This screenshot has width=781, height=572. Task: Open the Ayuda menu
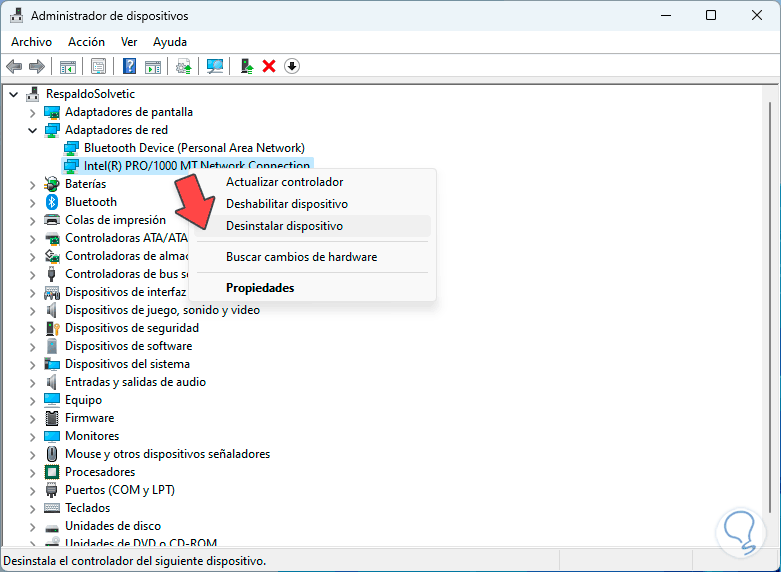pos(170,42)
